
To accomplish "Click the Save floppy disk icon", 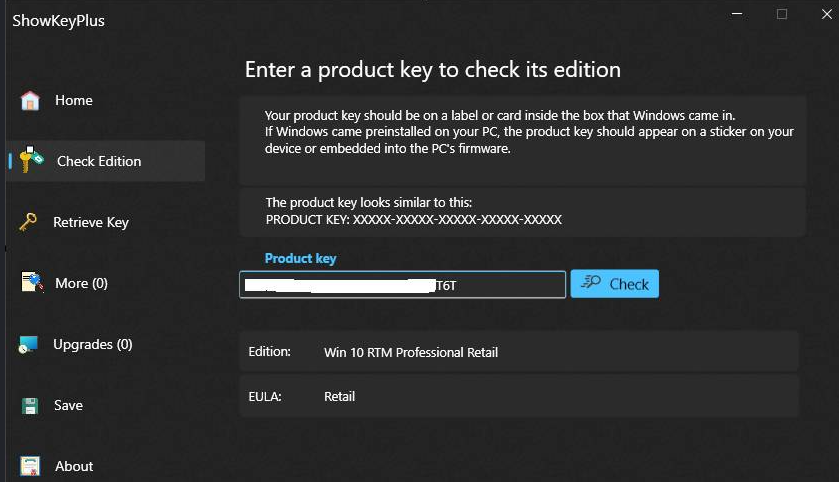I will click(x=30, y=406).
